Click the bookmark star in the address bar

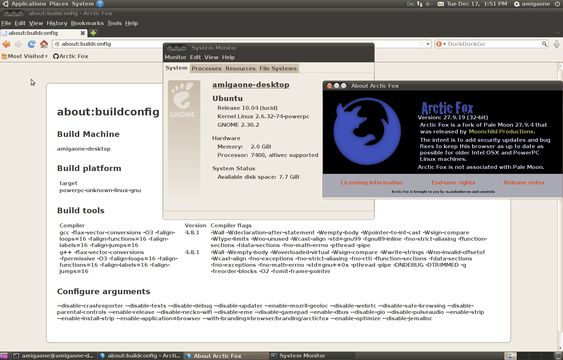pyautogui.click(x=421, y=44)
